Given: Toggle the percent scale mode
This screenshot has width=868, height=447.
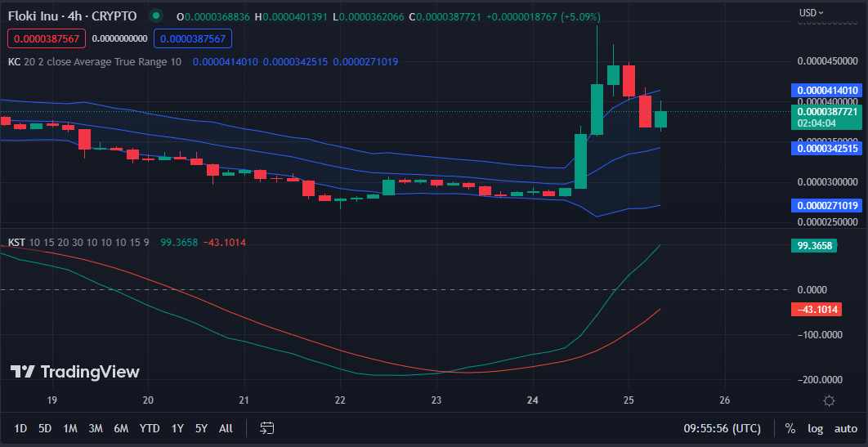Looking at the screenshot, I should (790, 428).
